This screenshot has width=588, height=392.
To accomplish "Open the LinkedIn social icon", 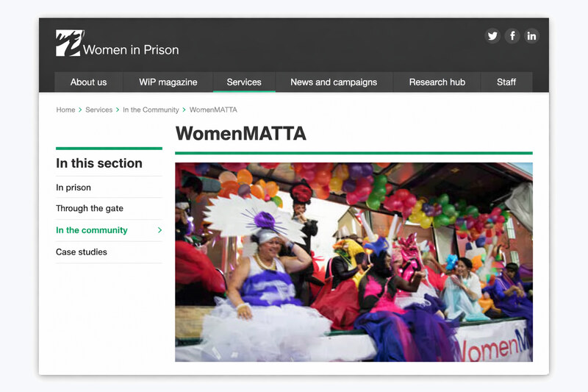I will (x=531, y=36).
